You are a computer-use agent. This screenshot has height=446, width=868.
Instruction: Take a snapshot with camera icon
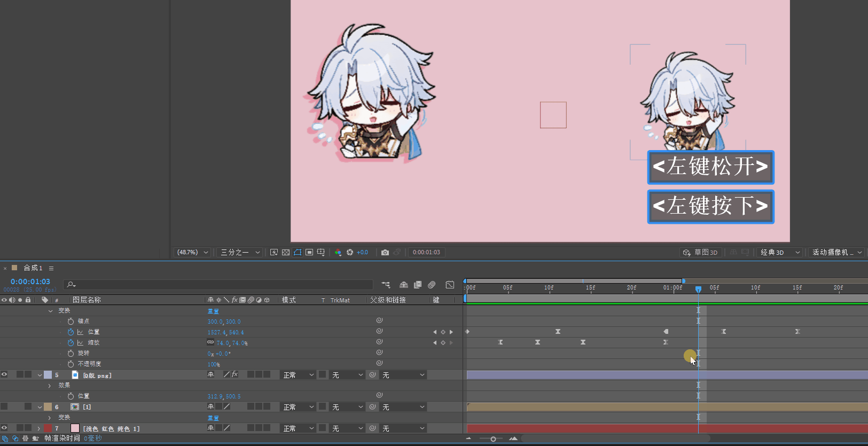[385, 252]
